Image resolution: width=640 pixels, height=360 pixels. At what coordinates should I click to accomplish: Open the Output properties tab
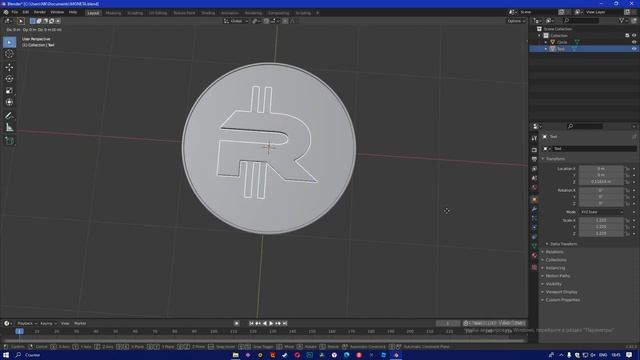coord(534,159)
